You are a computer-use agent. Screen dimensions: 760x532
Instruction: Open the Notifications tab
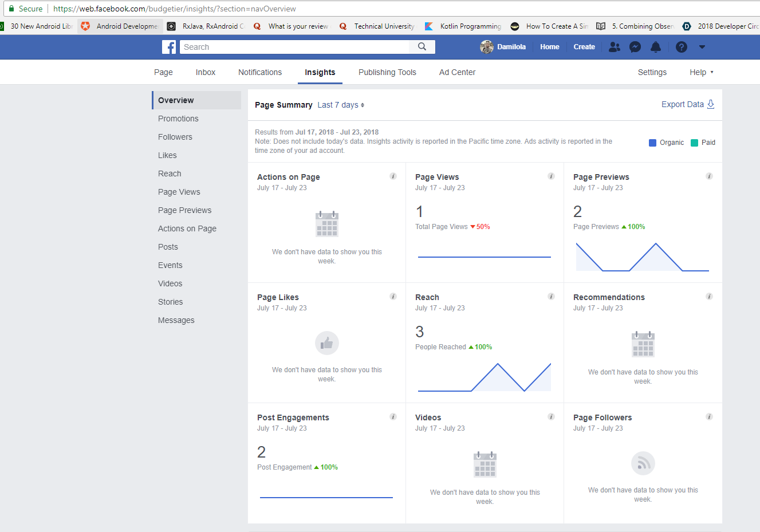tap(260, 72)
